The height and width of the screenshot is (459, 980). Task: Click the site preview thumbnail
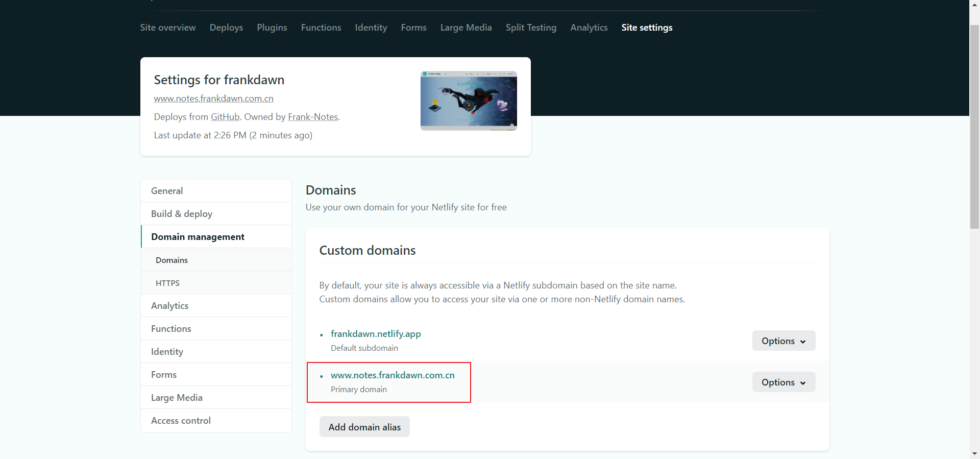[469, 101]
